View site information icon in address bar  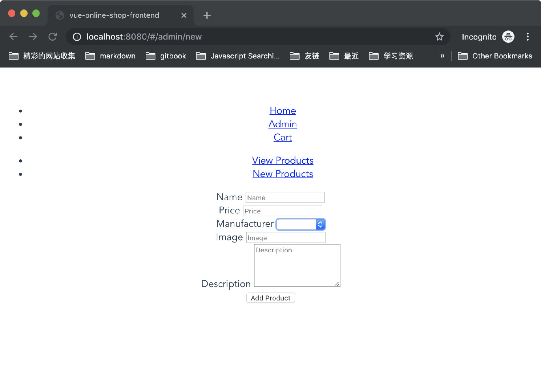[x=77, y=37]
